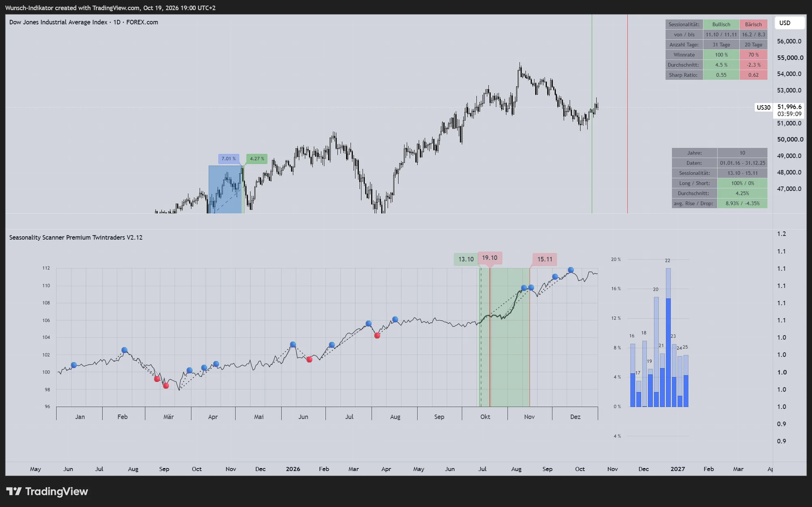Click the 56,000.0 price axis label

tap(789, 41)
